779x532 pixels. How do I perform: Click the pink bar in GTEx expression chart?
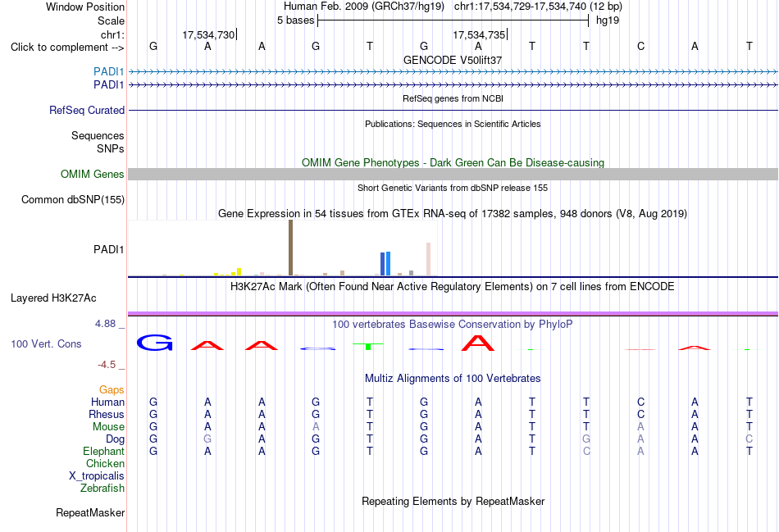428,259
